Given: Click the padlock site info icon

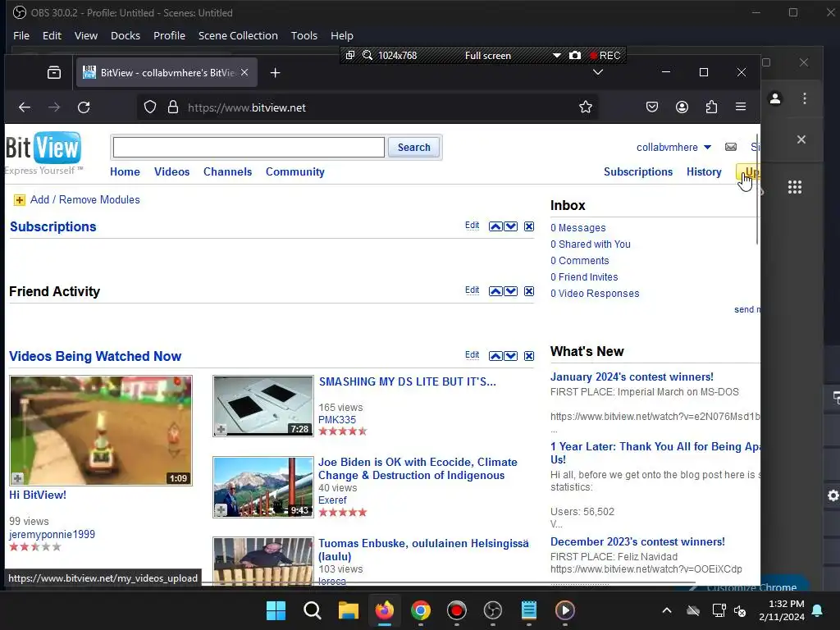Looking at the screenshot, I should pos(172,107).
